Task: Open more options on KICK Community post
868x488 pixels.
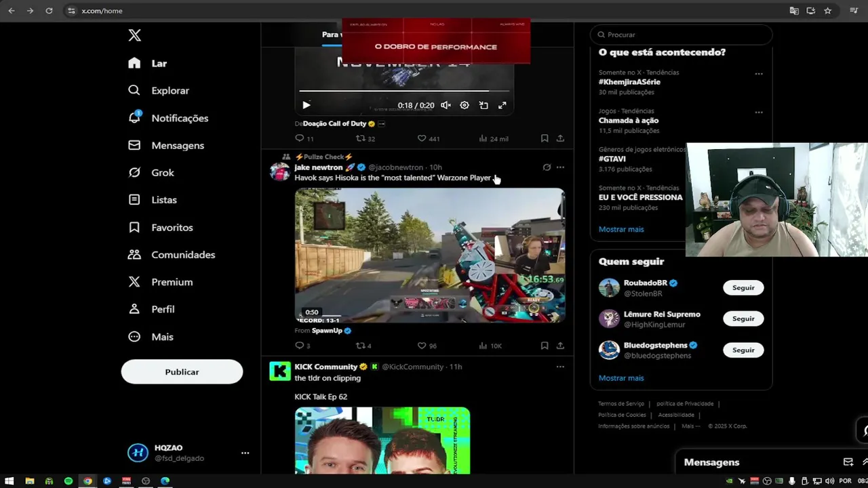Action: [560, 367]
